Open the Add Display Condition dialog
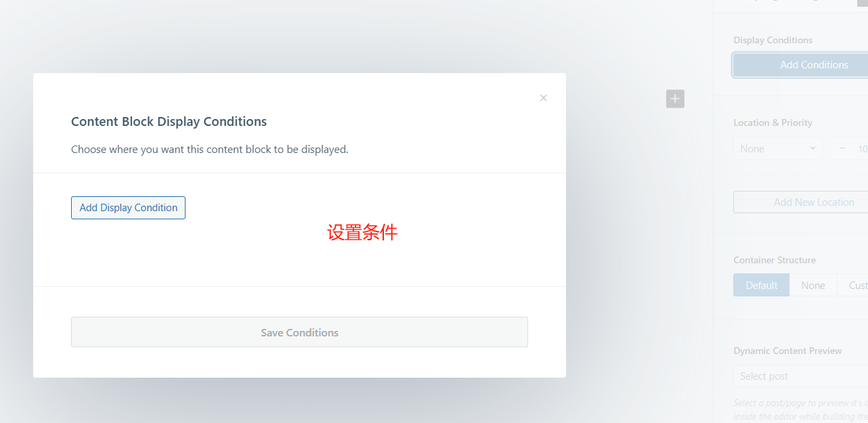 pyautogui.click(x=128, y=208)
